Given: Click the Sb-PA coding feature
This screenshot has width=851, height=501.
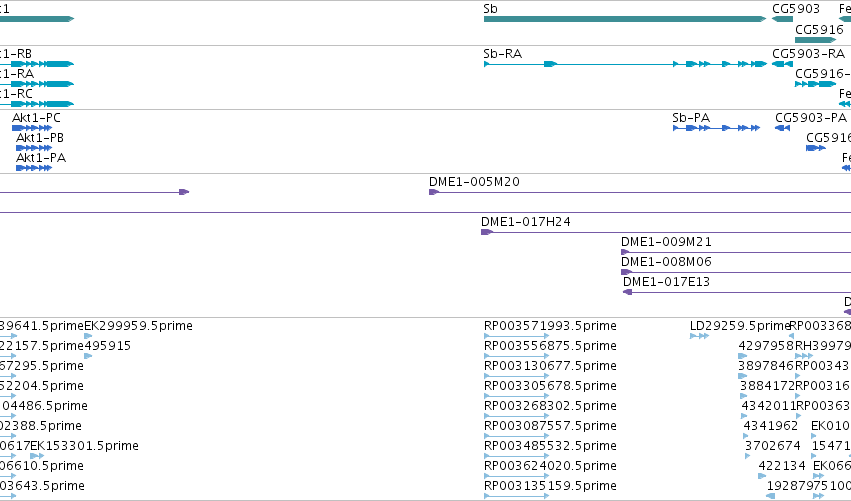Looking at the screenshot, I should click(x=716, y=128).
